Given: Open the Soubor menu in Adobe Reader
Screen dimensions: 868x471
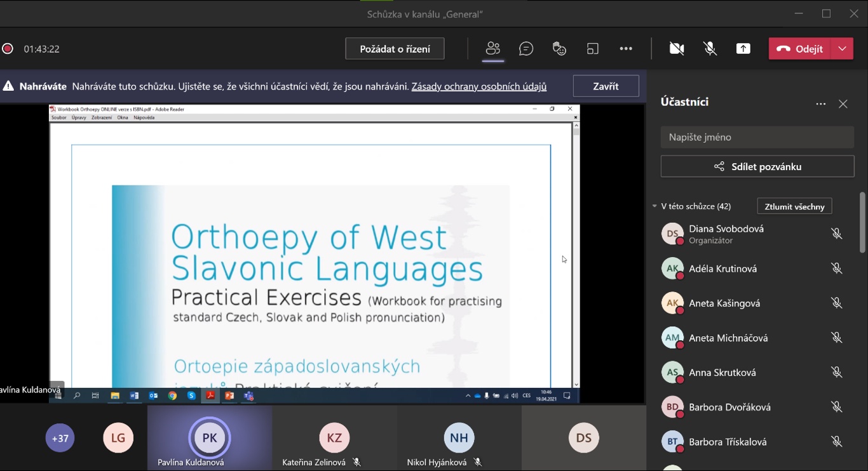Looking at the screenshot, I should coord(58,118).
